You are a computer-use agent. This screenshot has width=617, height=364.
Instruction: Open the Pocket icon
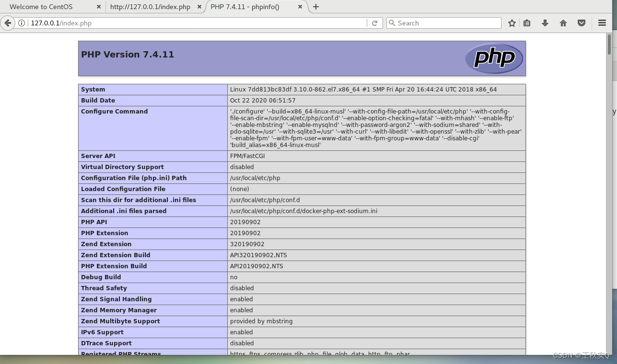coord(582,23)
